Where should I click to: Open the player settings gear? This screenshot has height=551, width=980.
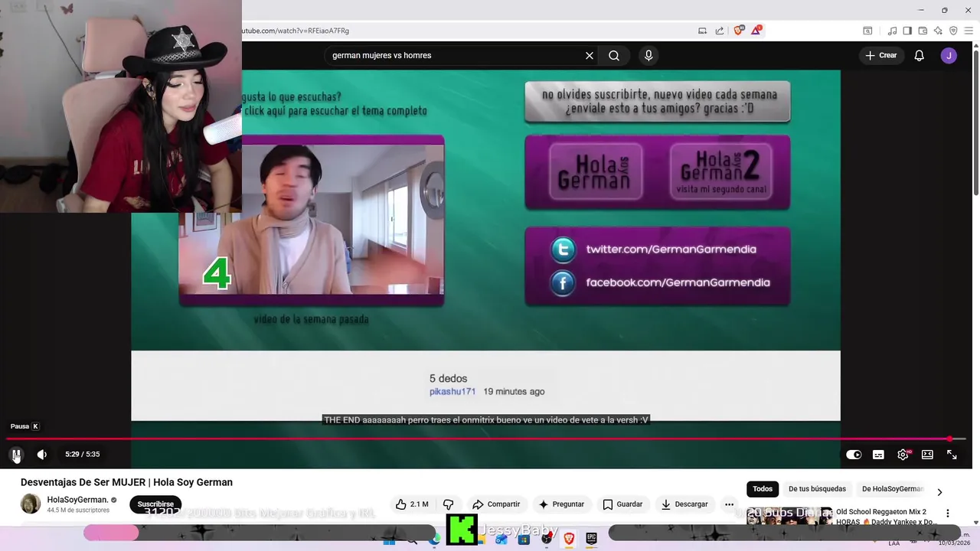click(903, 455)
